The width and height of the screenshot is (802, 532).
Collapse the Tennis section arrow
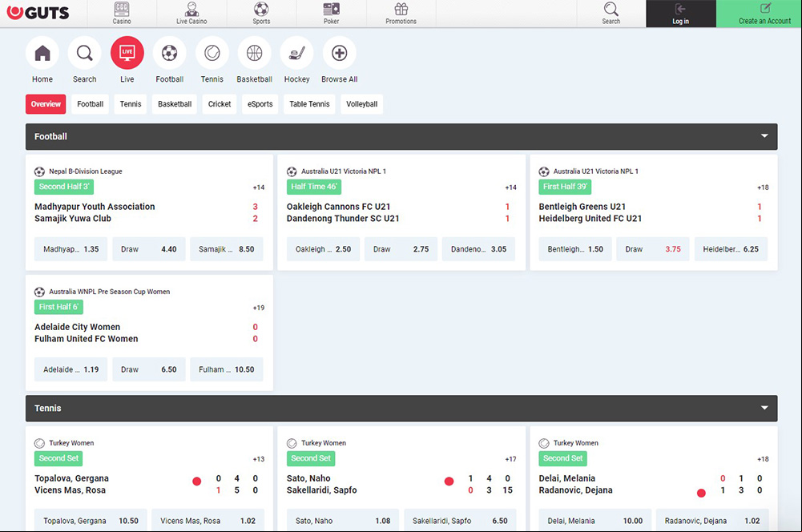click(764, 408)
